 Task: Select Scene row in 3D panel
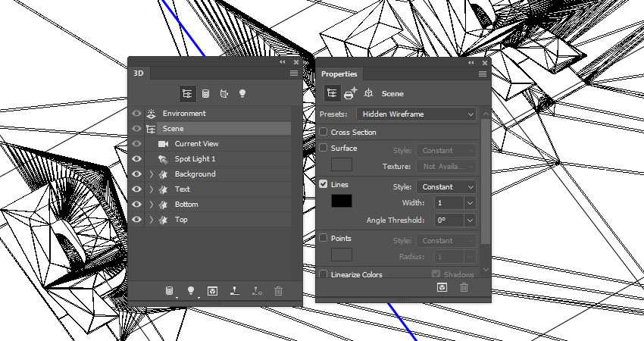(217, 129)
